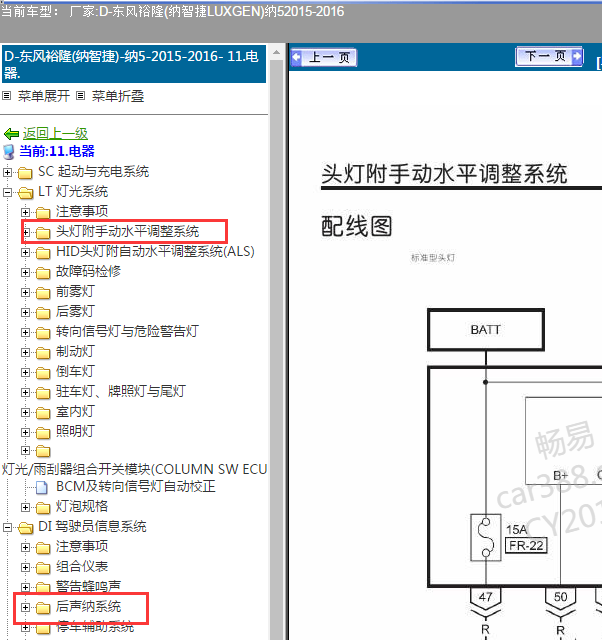Viewport: 602px width, 640px height.
Task: Expand the 灯泡规格 node
Action: pos(26,507)
